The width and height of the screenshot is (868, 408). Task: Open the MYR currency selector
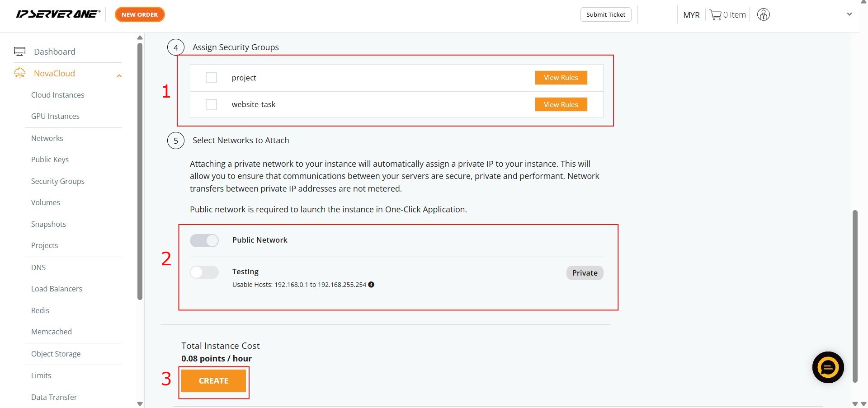pos(691,15)
